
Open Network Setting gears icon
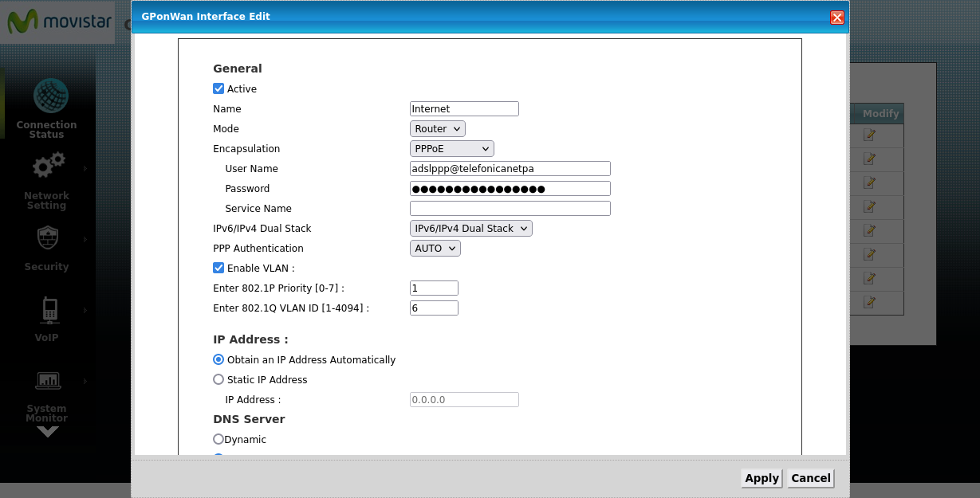click(48, 167)
